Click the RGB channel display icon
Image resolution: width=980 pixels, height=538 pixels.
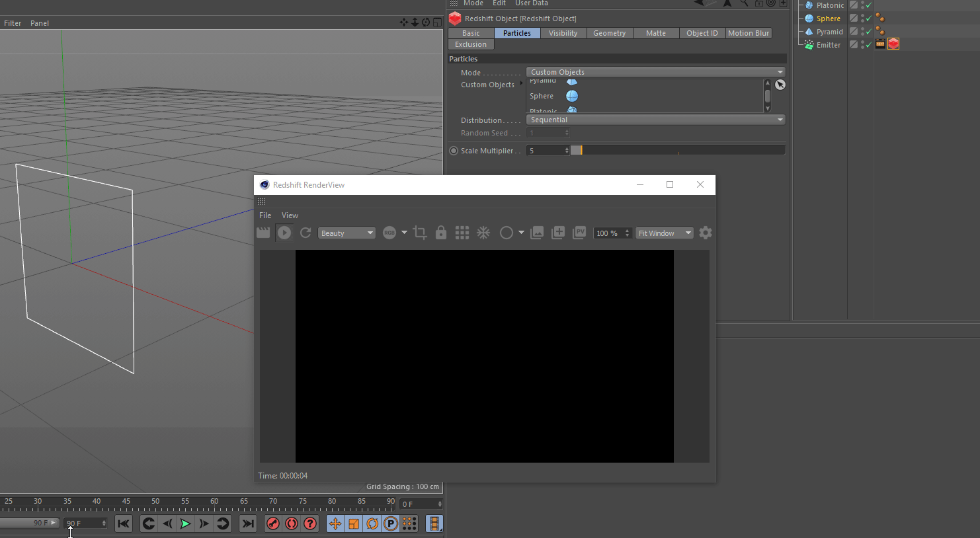(x=389, y=233)
